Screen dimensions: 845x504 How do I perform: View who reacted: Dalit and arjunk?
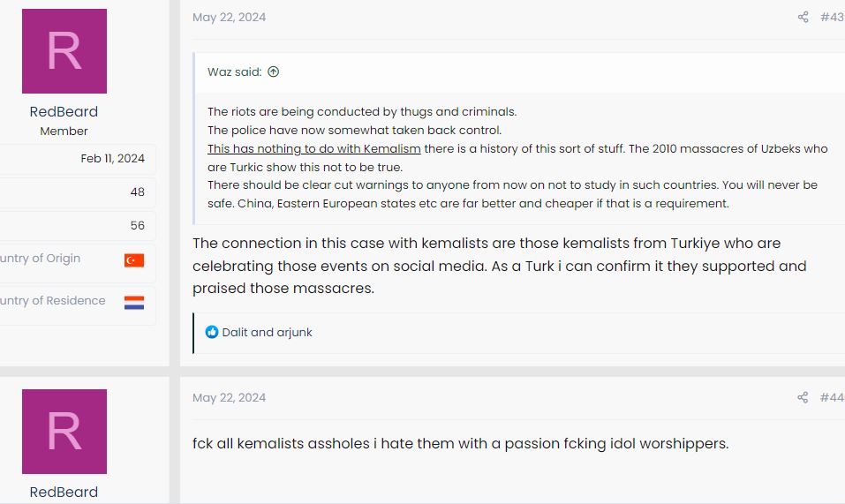[x=268, y=333]
